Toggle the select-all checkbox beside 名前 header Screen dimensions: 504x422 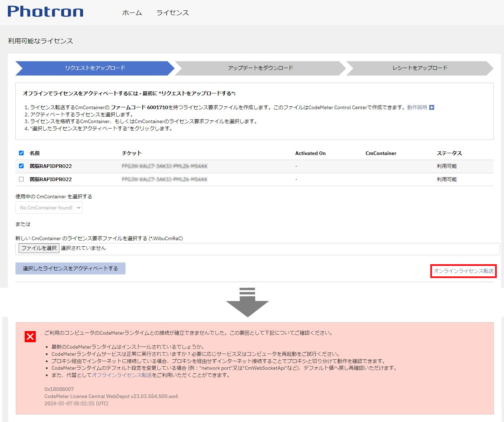[x=21, y=153]
